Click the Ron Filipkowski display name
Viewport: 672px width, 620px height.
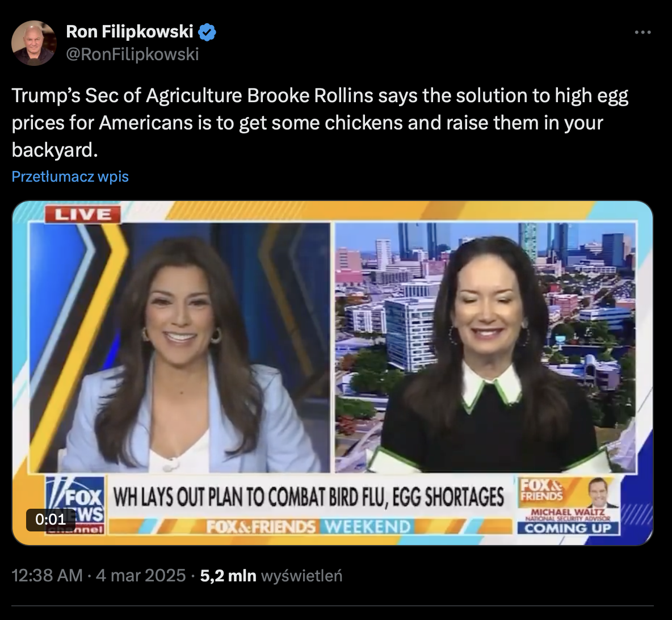click(x=129, y=32)
